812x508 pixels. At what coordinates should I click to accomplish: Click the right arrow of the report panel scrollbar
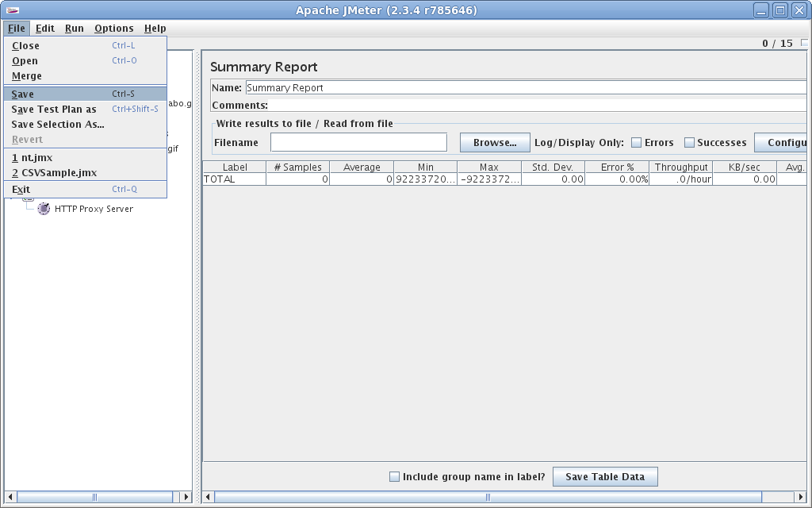pyautogui.click(x=800, y=497)
